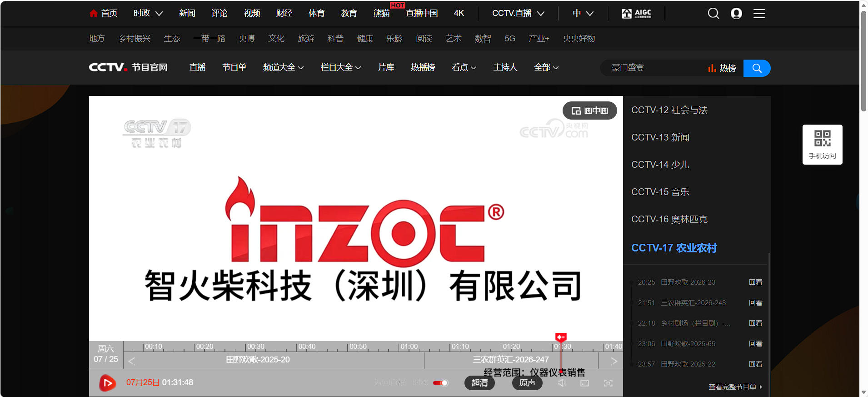Open the 热播榜 link
The height and width of the screenshot is (397, 868).
[423, 67]
